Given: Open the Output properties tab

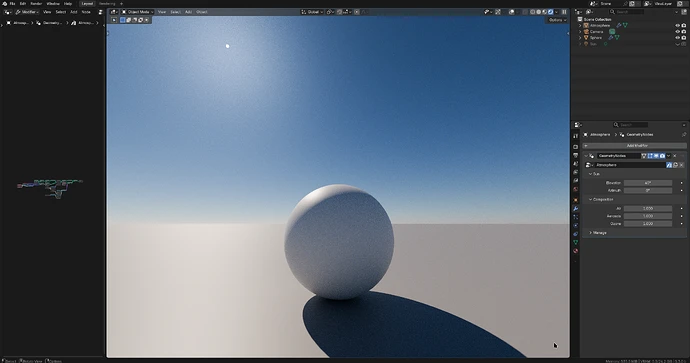Looking at the screenshot, I should click(x=576, y=155).
